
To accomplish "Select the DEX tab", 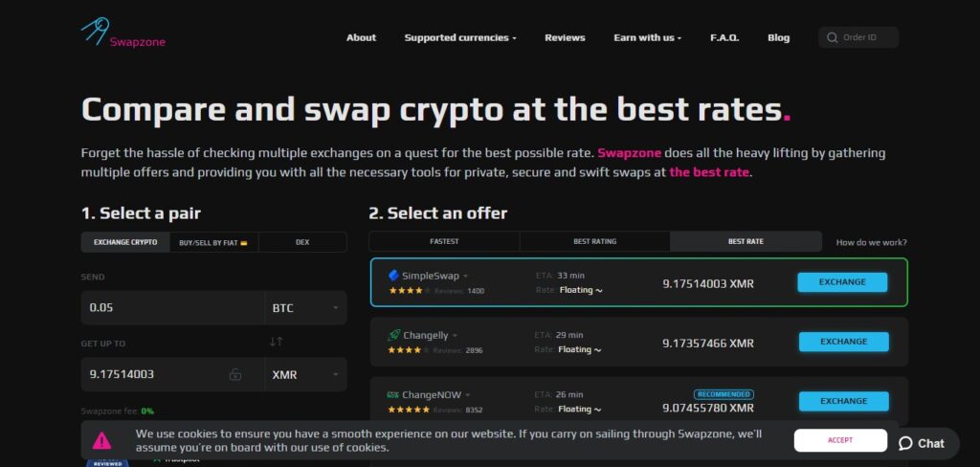I will 302,242.
